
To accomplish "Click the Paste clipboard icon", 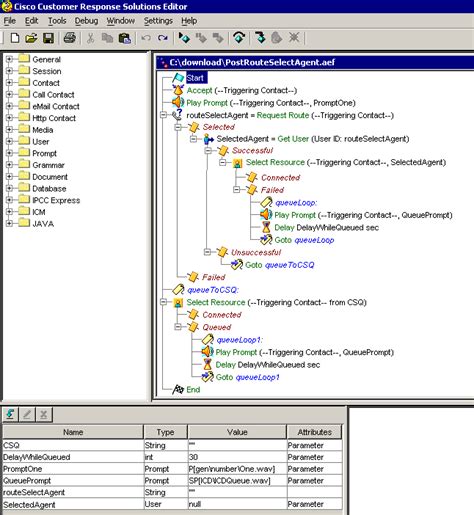I will (x=125, y=38).
